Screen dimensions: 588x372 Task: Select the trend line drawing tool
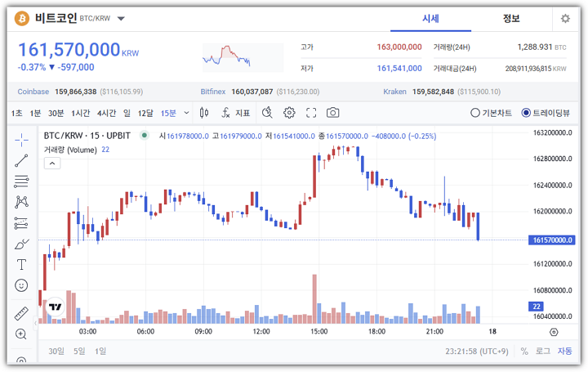[x=21, y=161]
